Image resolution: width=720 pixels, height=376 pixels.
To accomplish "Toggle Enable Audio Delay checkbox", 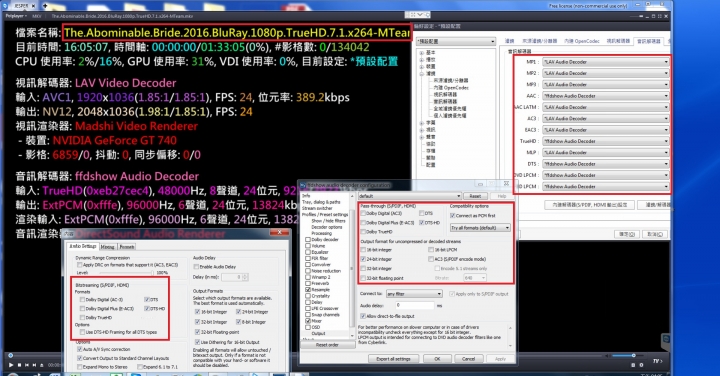I will click(x=197, y=266).
